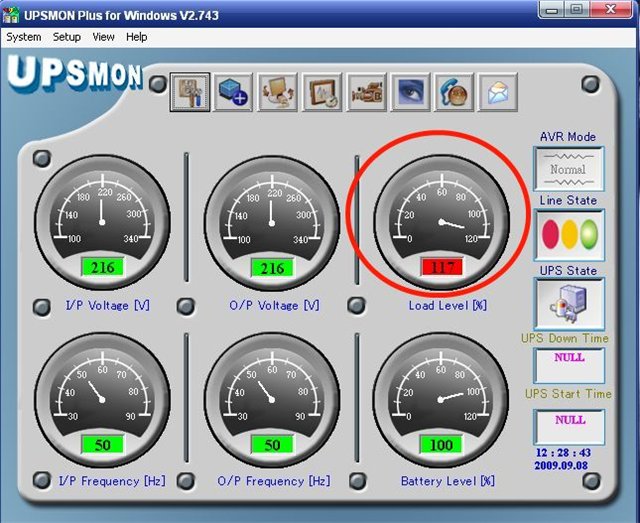Click the red 117 load level readout
This screenshot has width=640, height=523.
pos(442,268)
